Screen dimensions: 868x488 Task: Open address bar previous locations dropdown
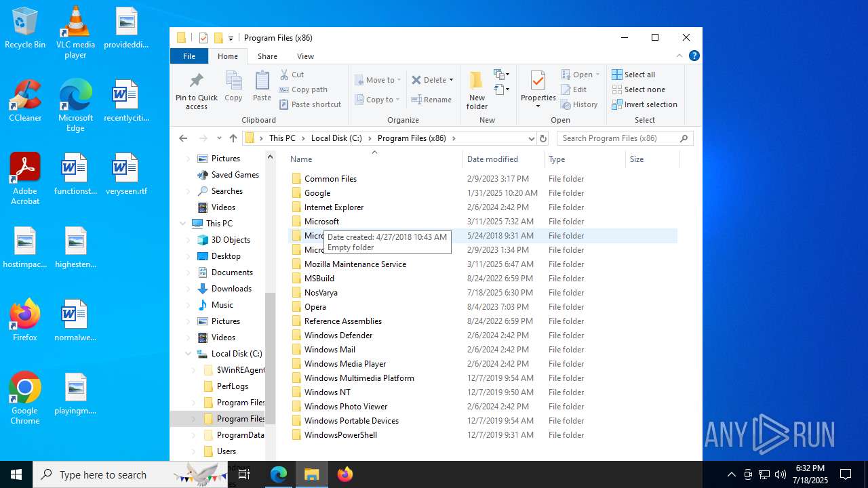pos(531,138)
